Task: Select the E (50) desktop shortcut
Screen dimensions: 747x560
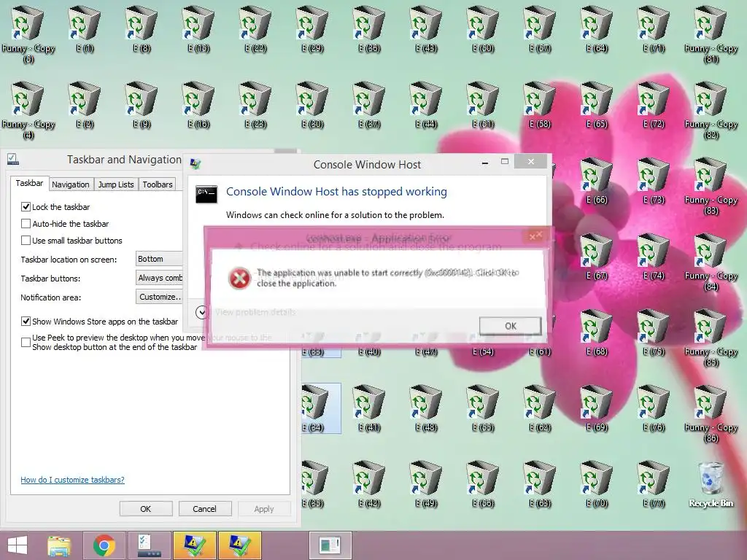Action: [x=483, y=28]
